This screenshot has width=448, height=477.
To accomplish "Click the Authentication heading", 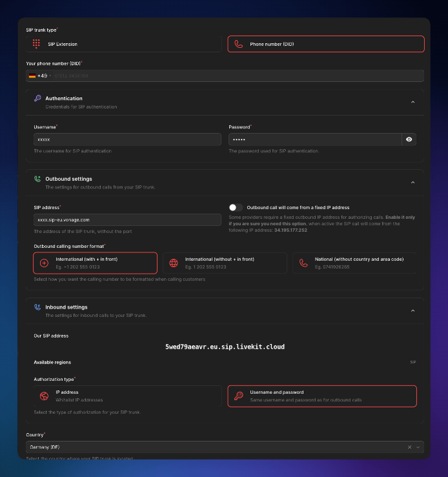I will pos(64,99).
